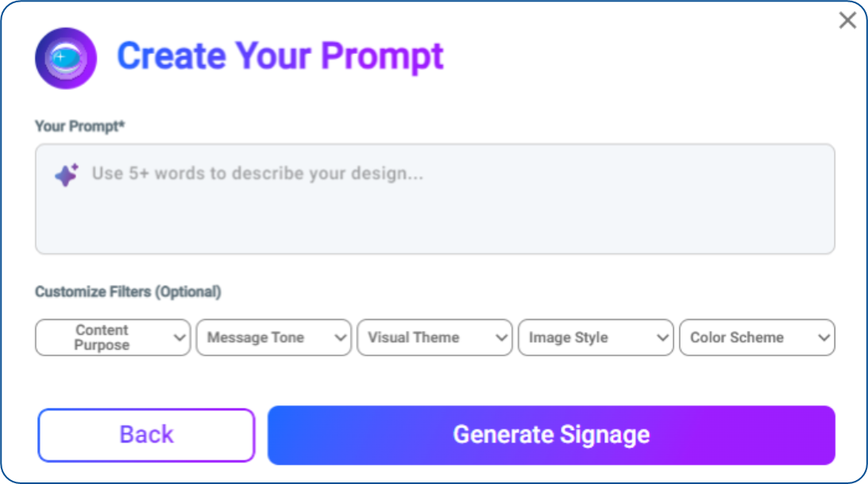The image size is (868, 484).
Task: Open the Content Purpose dropdown
Action: pyautogui.click(x=113, y=337)
